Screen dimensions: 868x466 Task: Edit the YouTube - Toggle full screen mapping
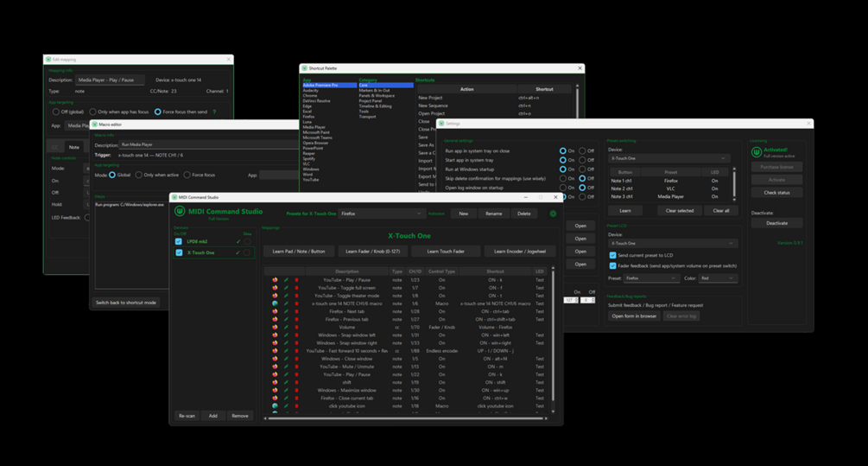coord(286,288)
